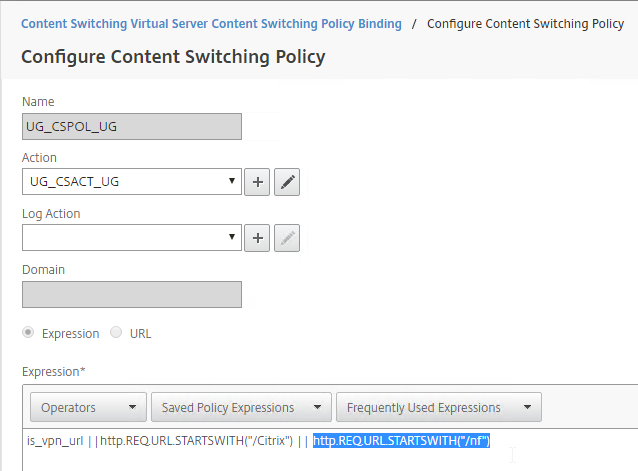Screen dimensions: 638x471
Task: Add a new Log Action with plus icon
Action: pyautogui.click(x=257, y=238)
